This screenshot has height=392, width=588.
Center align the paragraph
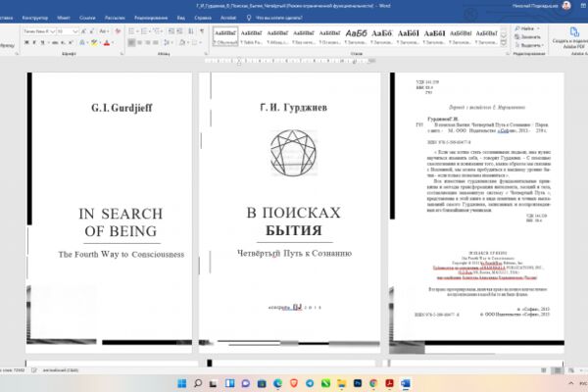(139, 43)
